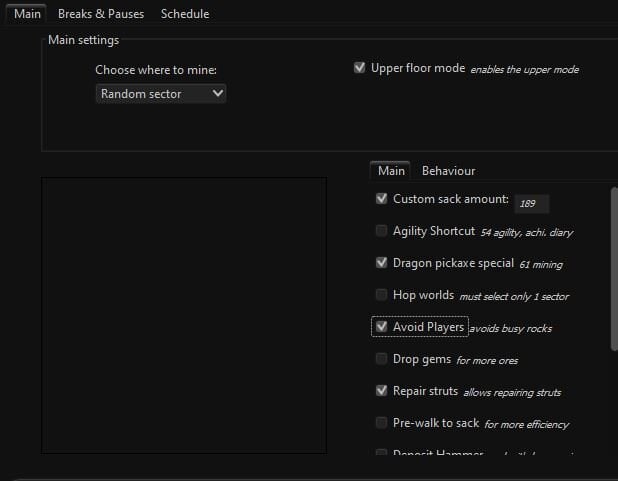618x481 pixels.
Task: Click the sack amount field showing 189
Action: [531, 204]
